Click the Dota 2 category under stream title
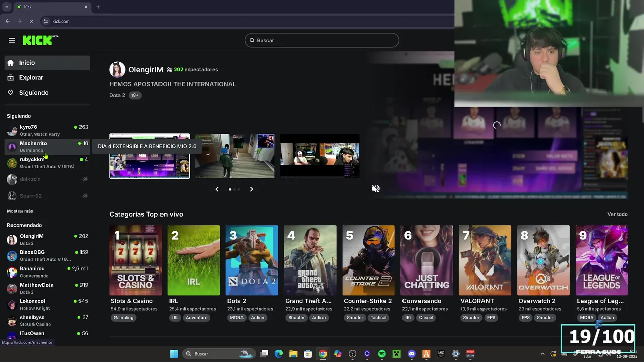Image resolution: width=644 pixels, height=362 pixels. coord(117,95)
